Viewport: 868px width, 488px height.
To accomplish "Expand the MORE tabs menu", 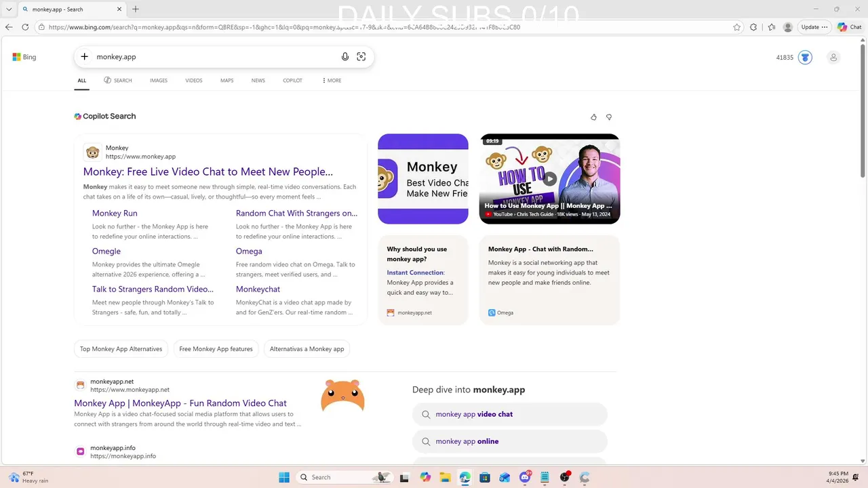I will coord(332,81).
